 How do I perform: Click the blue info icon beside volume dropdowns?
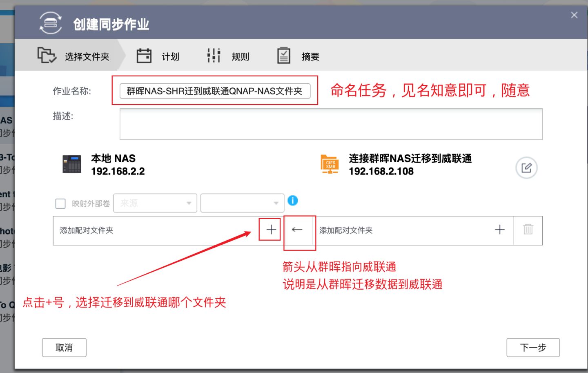293,201
